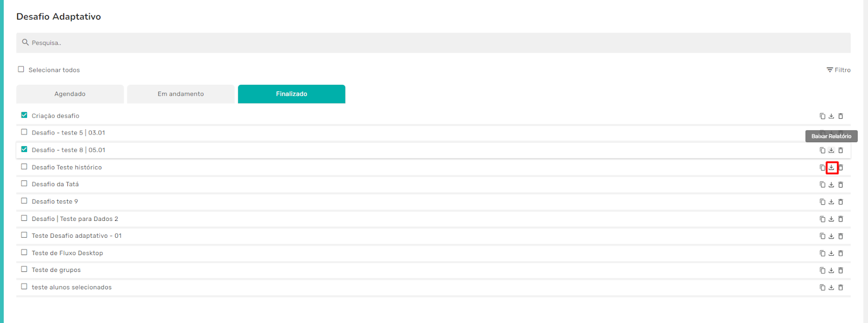The image size is (868, 323).
Task: Duplicate Teste de Fluxo Desktop challenge
Action: [x=822, y=254]
